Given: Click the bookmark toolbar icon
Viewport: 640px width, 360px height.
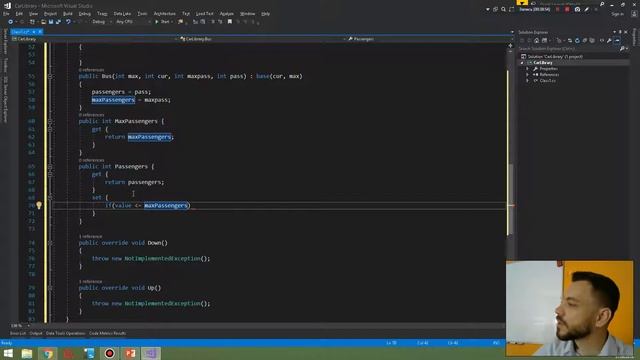Looking at the screenshot, I should (230, 22).
